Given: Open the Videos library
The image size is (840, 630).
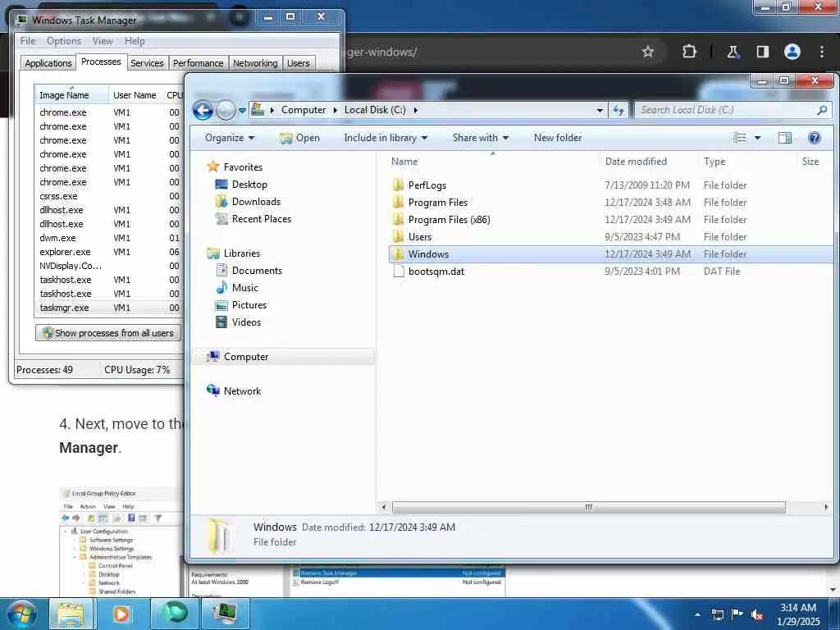Looking at the screenshot, I should [246, 322].
